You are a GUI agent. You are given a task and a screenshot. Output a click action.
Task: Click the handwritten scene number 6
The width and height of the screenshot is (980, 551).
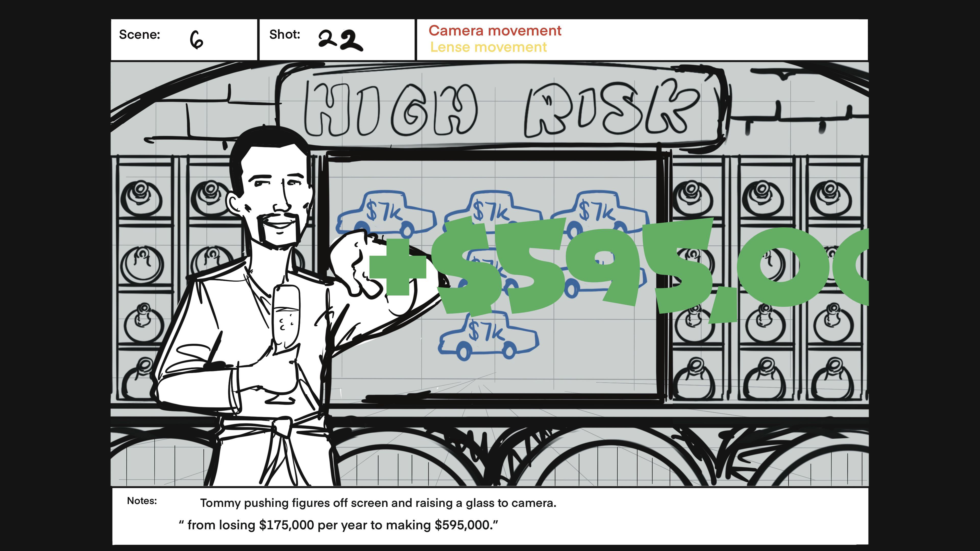point(196,40)
